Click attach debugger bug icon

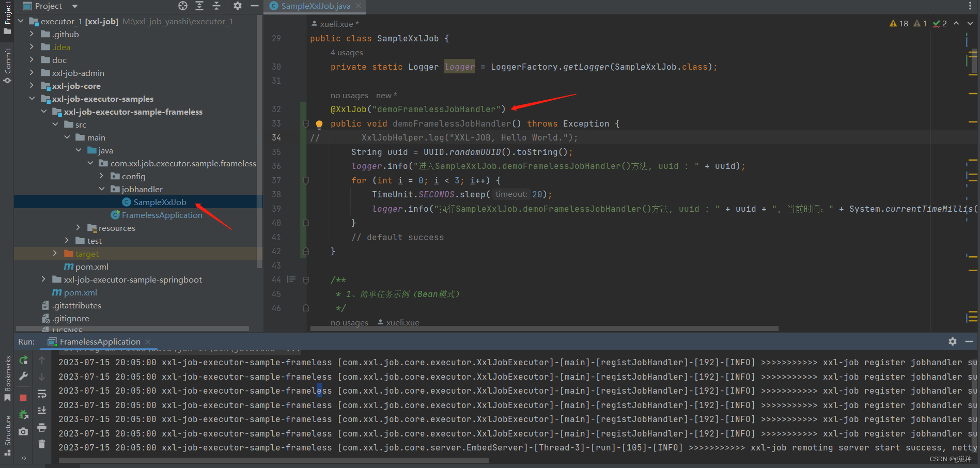coord(23,414)
